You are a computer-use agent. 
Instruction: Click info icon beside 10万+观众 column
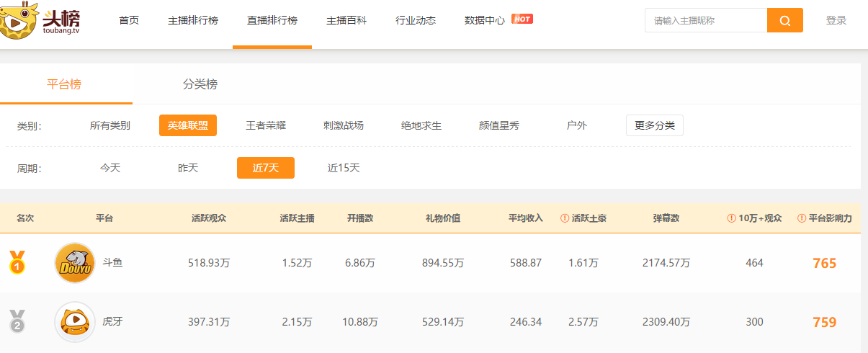click(731, 218)
